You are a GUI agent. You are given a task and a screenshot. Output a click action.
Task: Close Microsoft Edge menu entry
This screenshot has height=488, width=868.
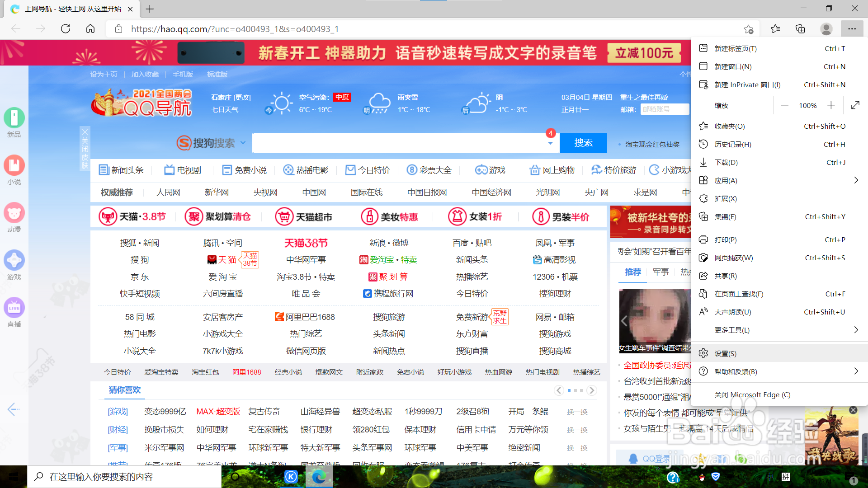[x=779, y=394]
